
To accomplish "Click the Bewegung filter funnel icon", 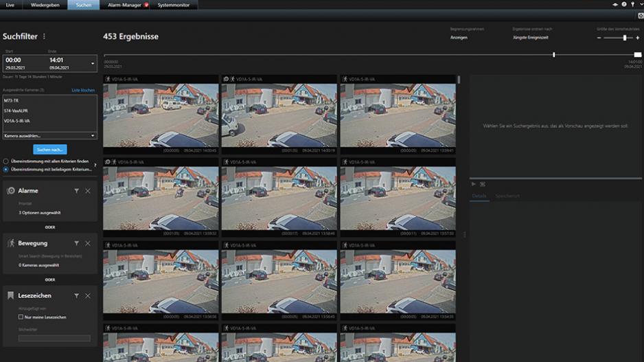I will tap(76, 243).
